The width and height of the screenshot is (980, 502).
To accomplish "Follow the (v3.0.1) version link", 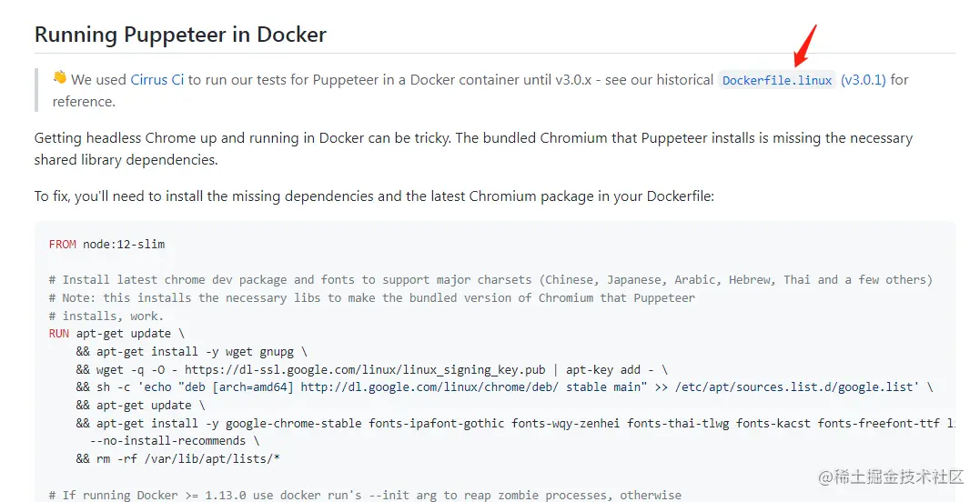I will point(863,80).
